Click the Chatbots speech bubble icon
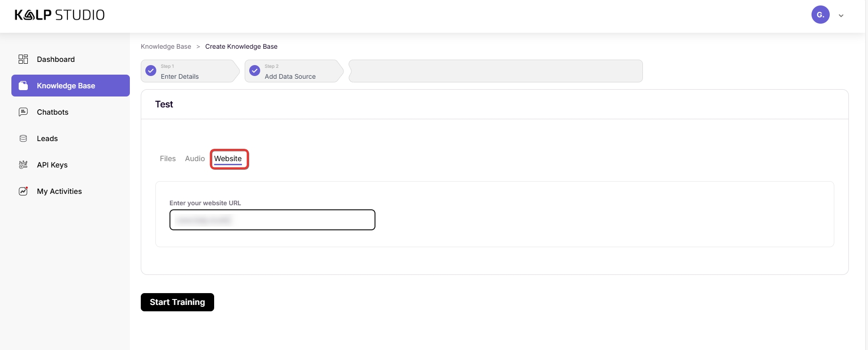The height and width of the screenshot is (350, 868). [23, 112]
